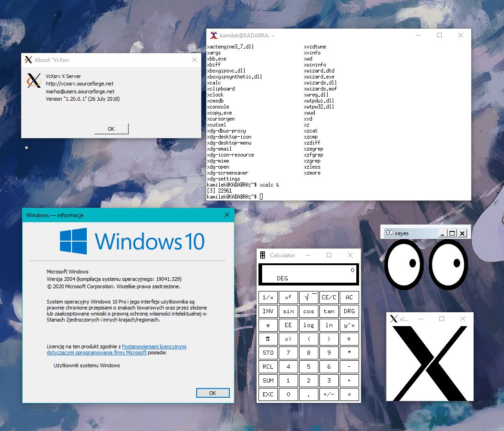This screenshot has width=504, height=431.
Task: Click the y^x power key
Action: (x=349, y=325)
